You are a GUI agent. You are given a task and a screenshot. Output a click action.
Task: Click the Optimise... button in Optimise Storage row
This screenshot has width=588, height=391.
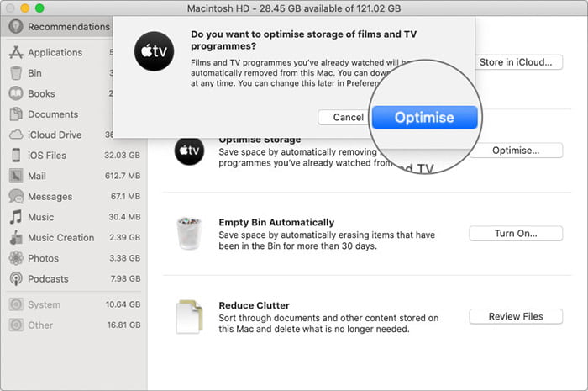516,151
